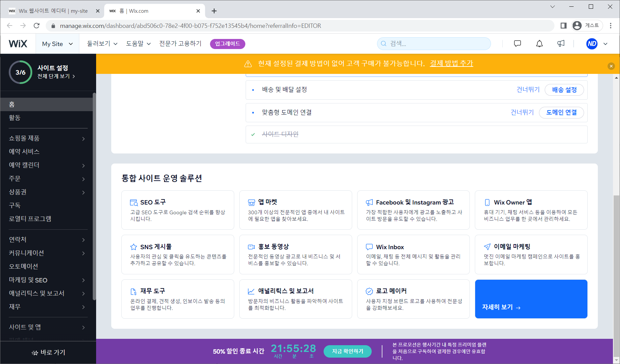
Task: Open the SEO 도구 card
Action: click(177, 210)
